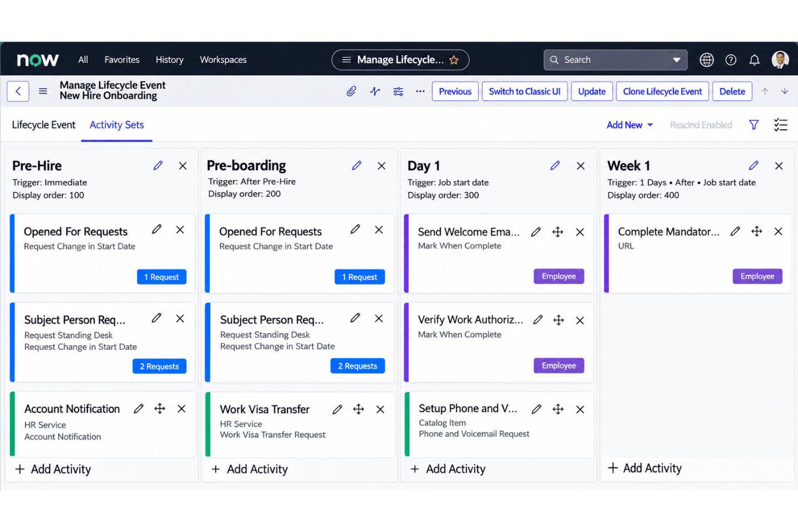Open the more options ellipsis menu
798x532 pixels.
tap(420, 92)
